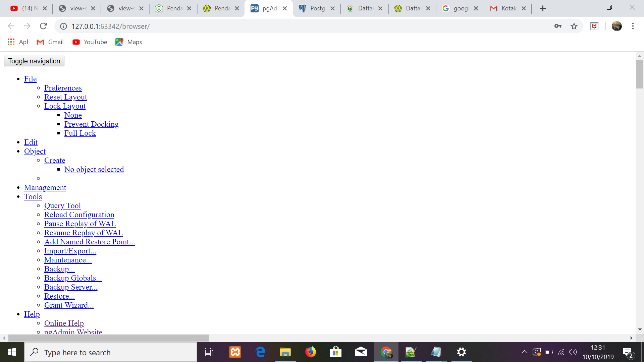This screenshot has width=644, height=362.
Task: Click Resume Replay of WAL
Action: tap(84, 233)
